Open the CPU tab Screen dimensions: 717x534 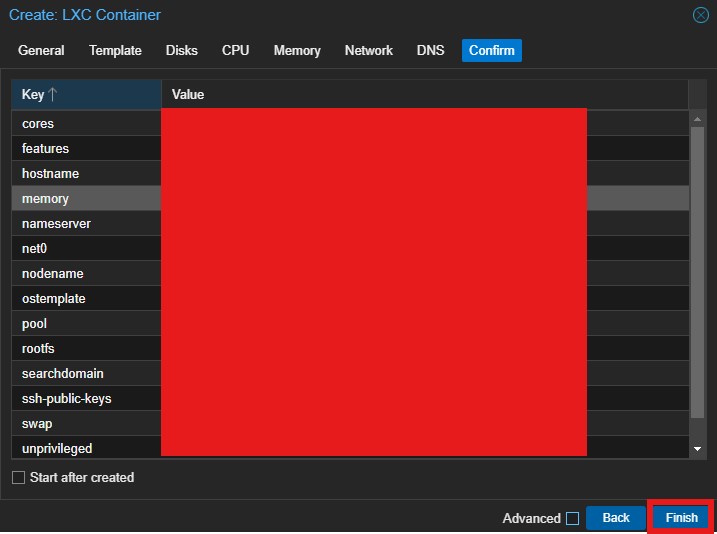[236, 50]
